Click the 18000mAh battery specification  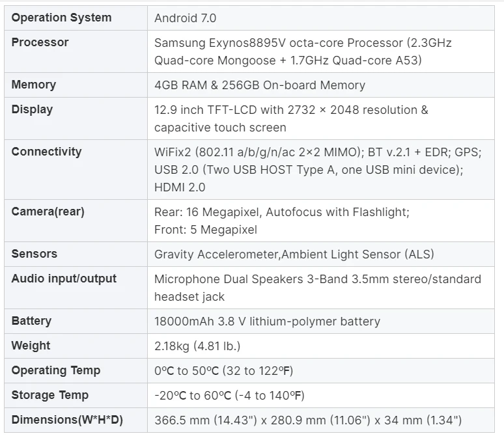pos(267,322)
